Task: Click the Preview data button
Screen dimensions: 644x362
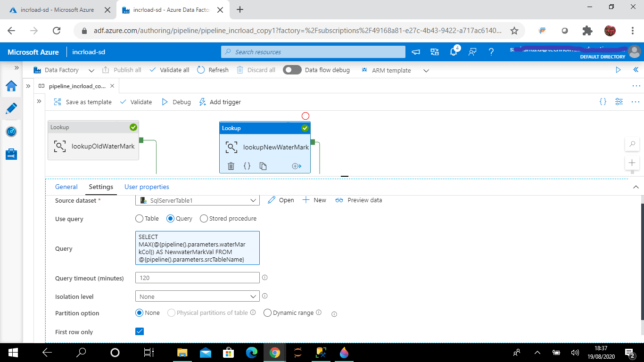Action: click(359, 200)
